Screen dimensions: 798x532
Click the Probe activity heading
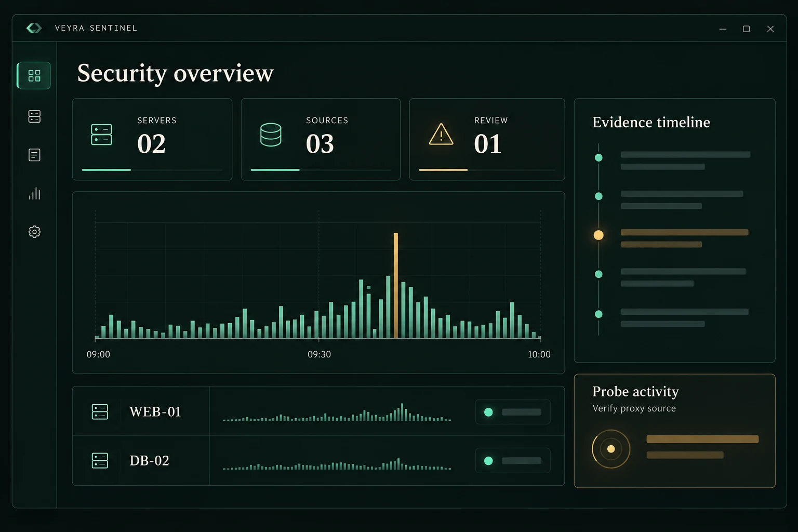point(635,391)
